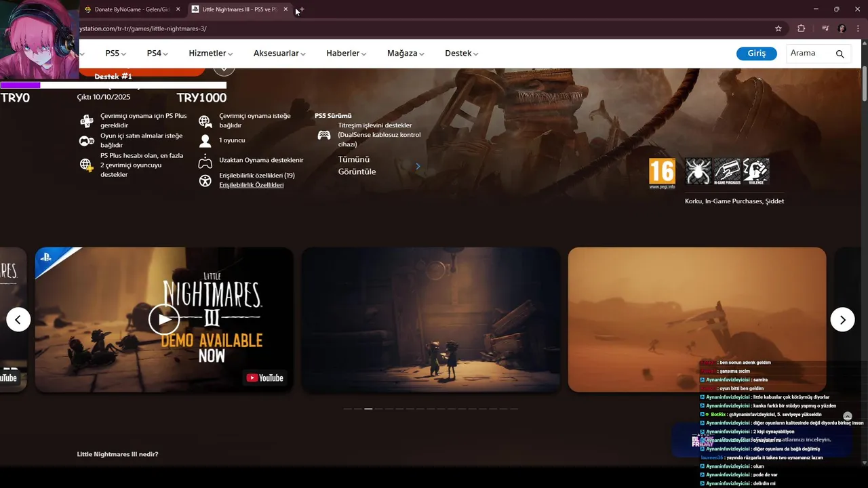Click the arrow next to Tümünü Görüntüle
Image resolution: width=868 pixels, height=488 pixels.
point(418,166)
